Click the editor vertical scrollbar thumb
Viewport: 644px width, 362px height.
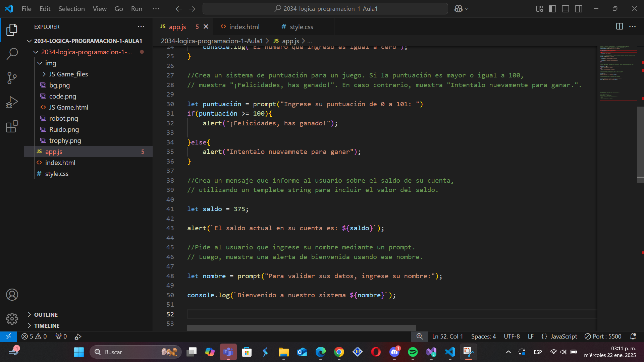(640, 145)
